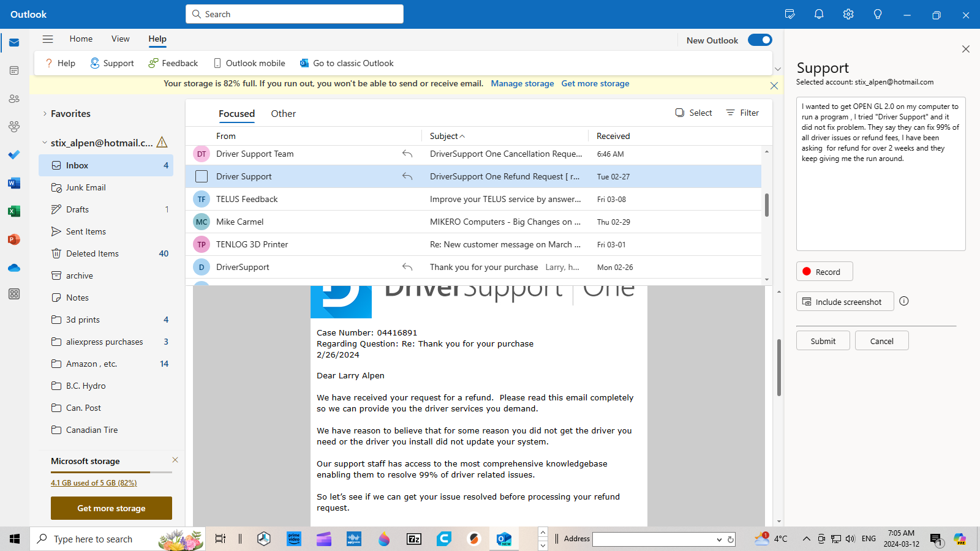980x551 pixels.
Task: Submit the support request
Action: [x=823, y=340]
